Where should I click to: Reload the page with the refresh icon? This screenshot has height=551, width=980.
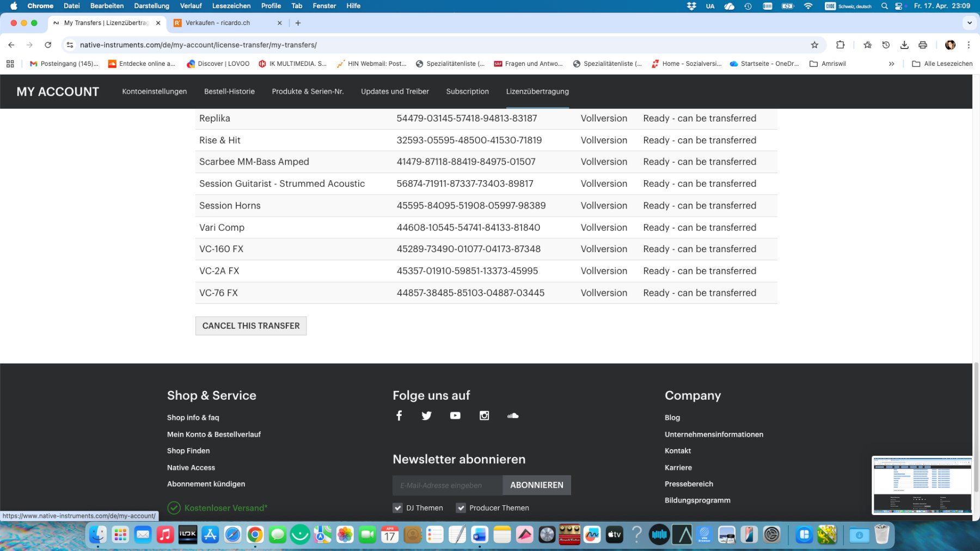[48, 45]
